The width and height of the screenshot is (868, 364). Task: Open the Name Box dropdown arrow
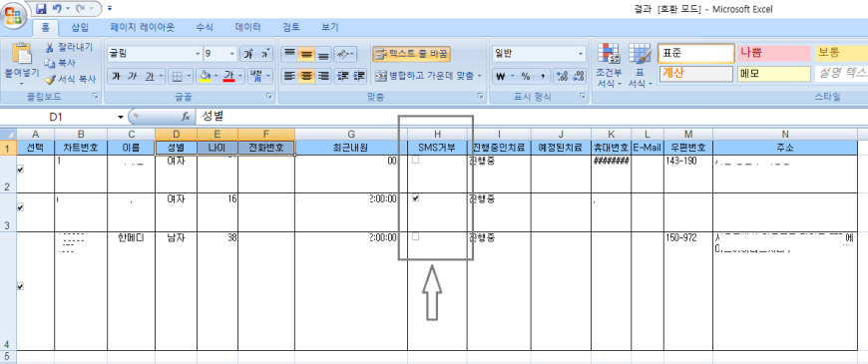point(121,117)
